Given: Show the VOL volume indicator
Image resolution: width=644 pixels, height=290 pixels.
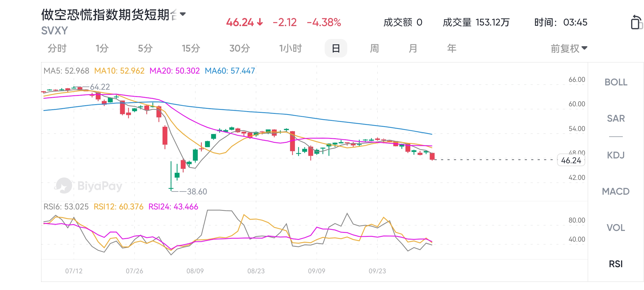Looking at the screenshot, I should click(616, 228).
